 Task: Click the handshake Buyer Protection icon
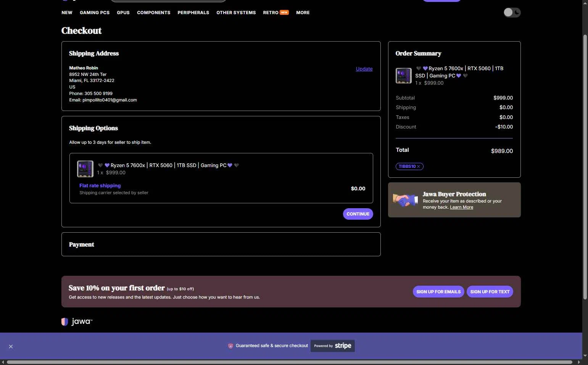point(406,200)
